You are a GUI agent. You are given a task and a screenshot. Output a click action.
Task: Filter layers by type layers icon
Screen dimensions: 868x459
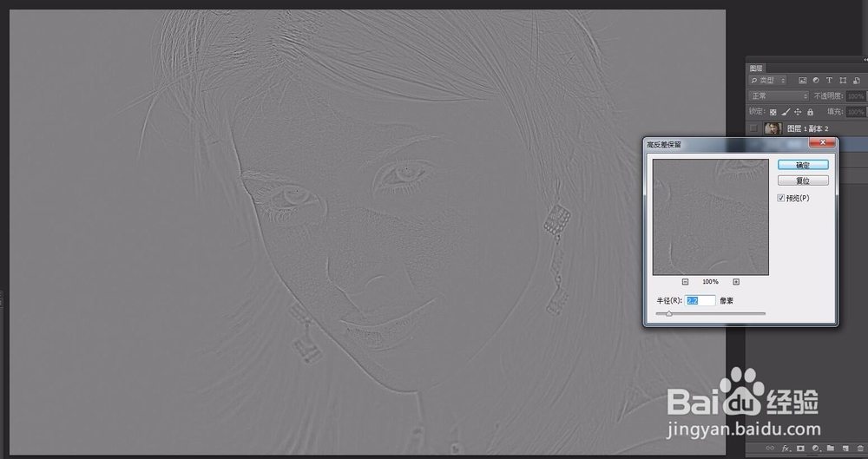pos(829,81)
